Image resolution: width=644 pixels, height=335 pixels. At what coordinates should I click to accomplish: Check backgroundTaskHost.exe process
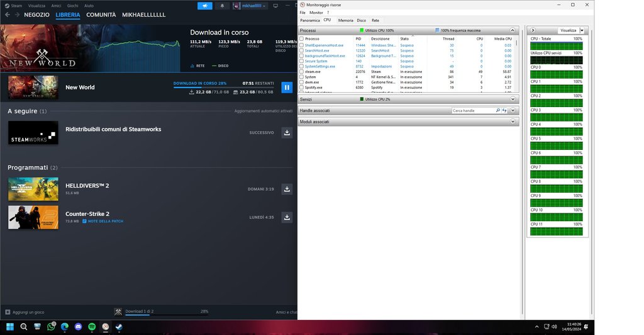point(301,56)
